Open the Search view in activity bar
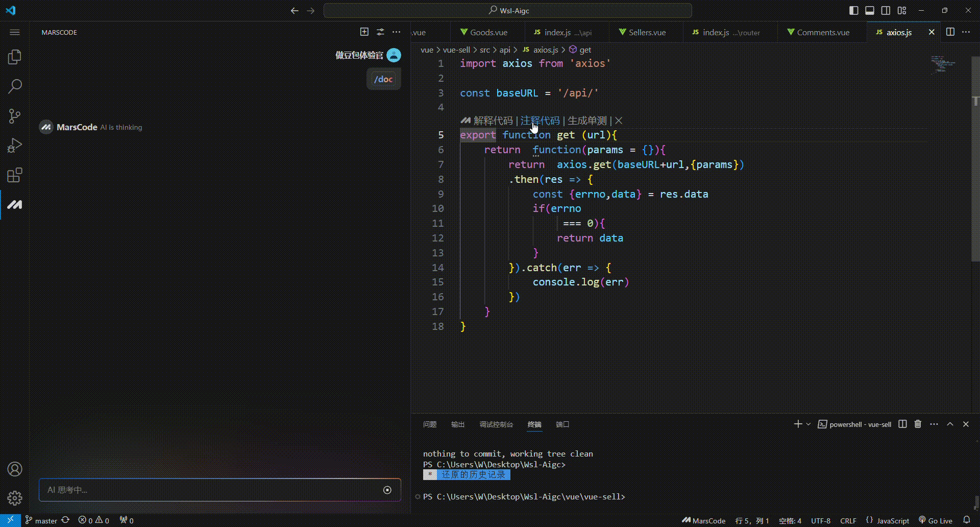The height and width of the screenshot is (527, 980). point(15,86)
